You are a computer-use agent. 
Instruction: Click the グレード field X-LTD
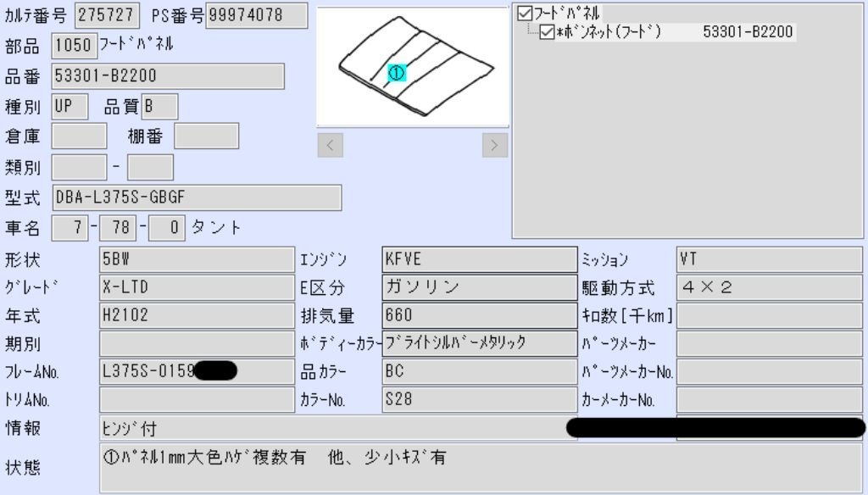pos(197,287)
